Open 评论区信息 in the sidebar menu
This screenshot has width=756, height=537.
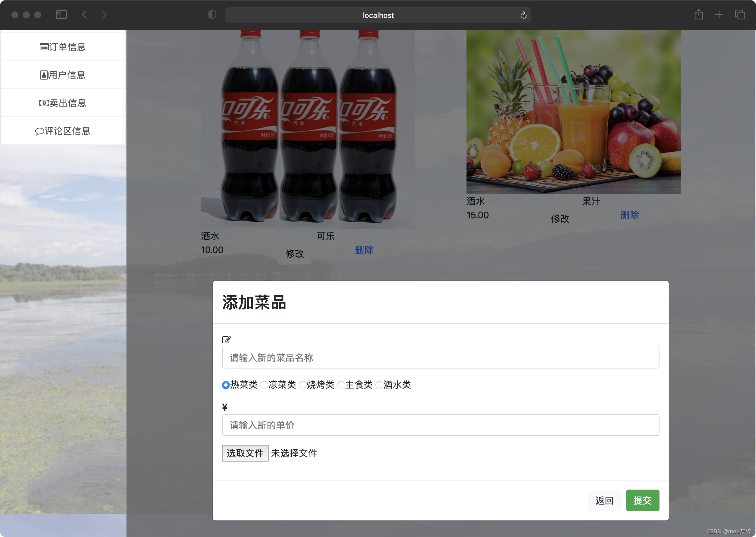click(63, 131)
